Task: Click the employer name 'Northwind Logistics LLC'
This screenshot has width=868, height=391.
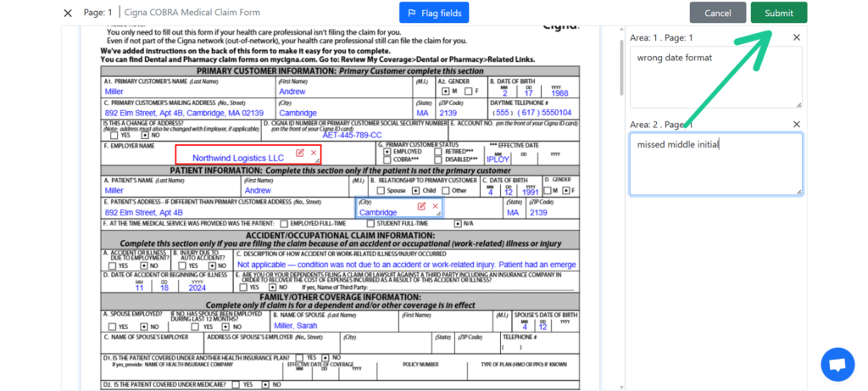Action: click(x=238, y=159)
